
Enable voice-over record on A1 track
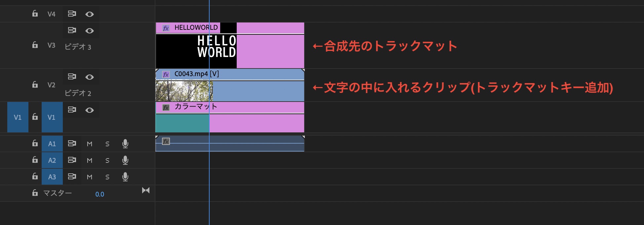coord(125,144)
